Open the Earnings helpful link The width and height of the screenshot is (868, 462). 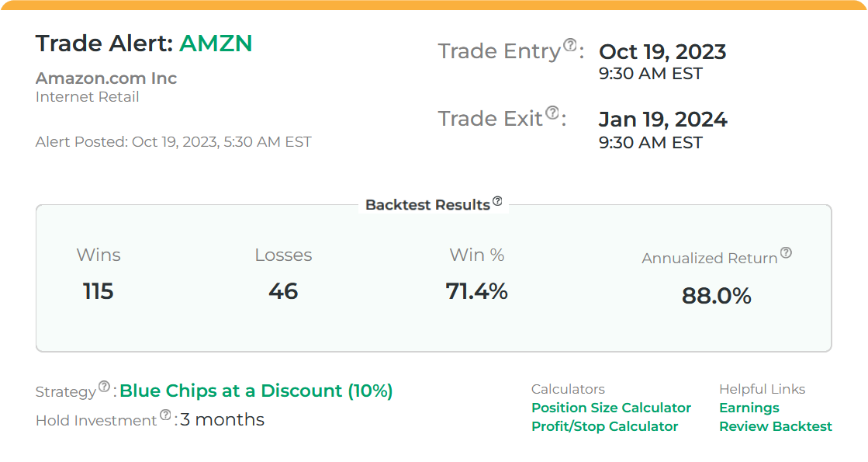[x=749, y=408]
